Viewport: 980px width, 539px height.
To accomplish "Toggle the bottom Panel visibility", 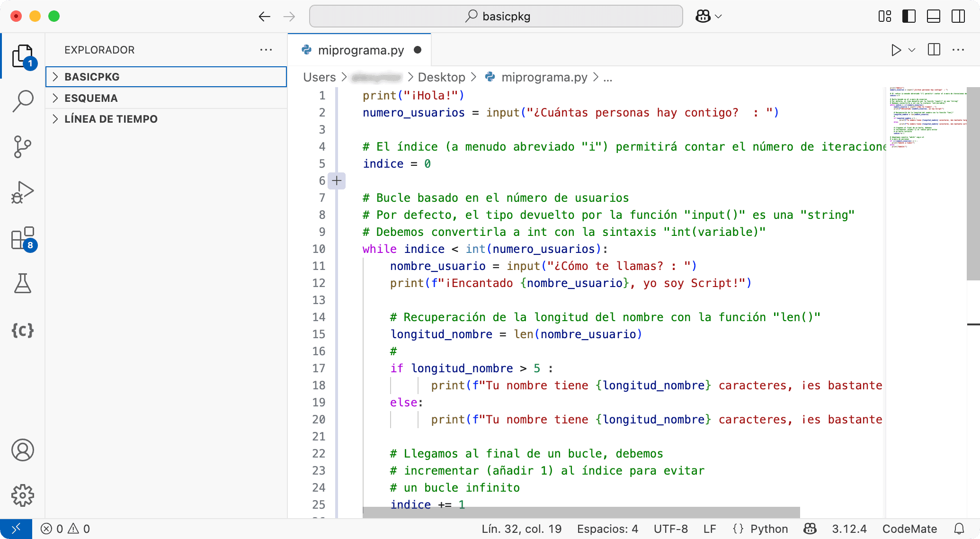I will tap(933, 16).
